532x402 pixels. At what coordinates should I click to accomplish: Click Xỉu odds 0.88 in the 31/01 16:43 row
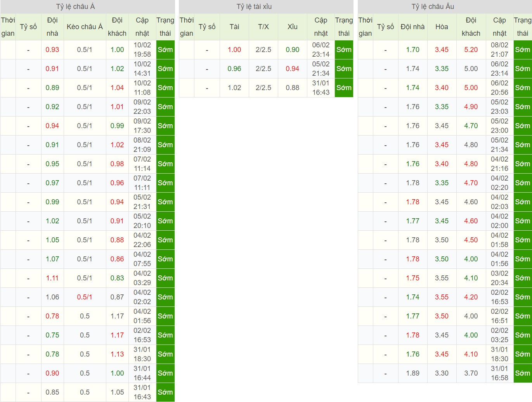[x=293, y=88]
